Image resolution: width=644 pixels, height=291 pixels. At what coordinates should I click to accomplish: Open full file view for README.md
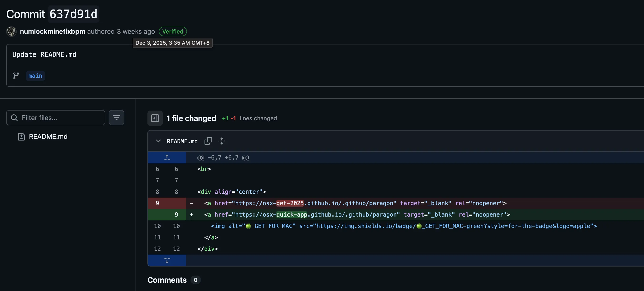(221, 141)
